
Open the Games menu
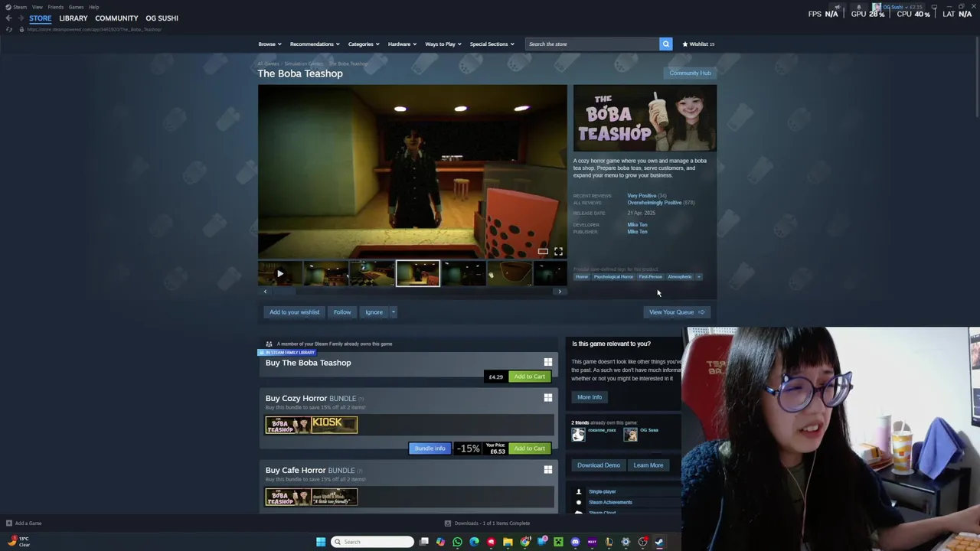[x=76, y=7]
